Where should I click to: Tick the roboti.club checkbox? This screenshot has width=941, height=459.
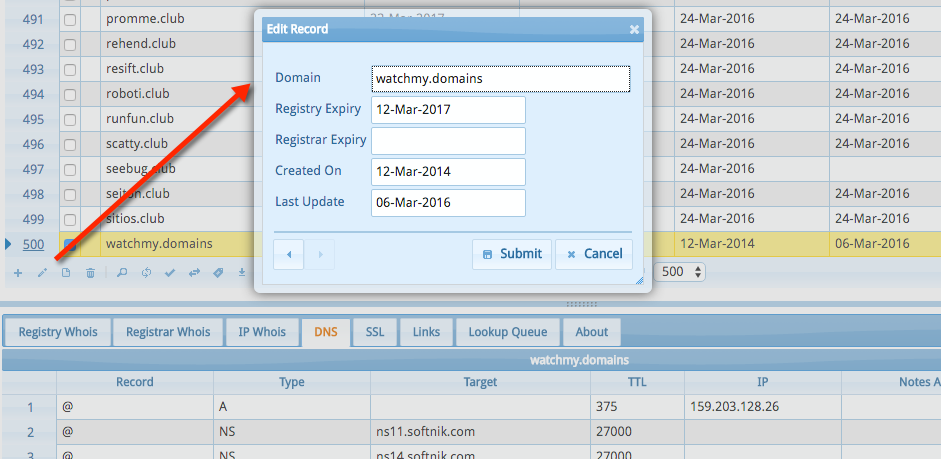pos(70,94)
